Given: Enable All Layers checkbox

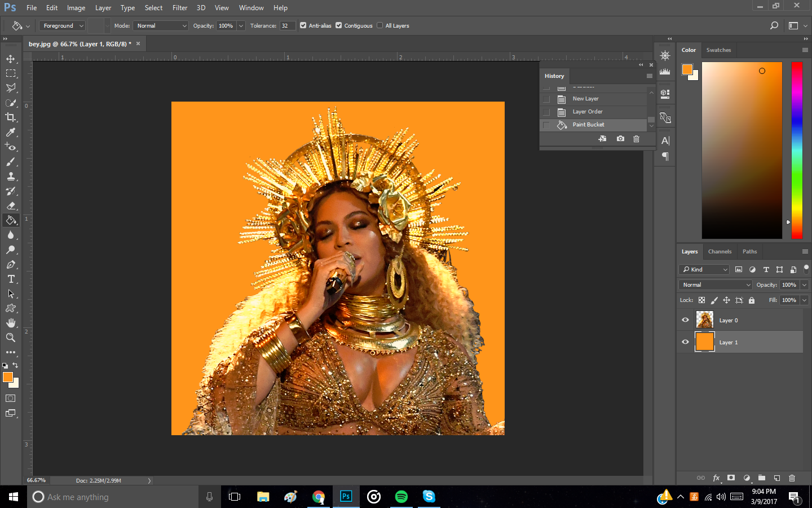Looking at the screenshot, I should [x=380, y=25].
